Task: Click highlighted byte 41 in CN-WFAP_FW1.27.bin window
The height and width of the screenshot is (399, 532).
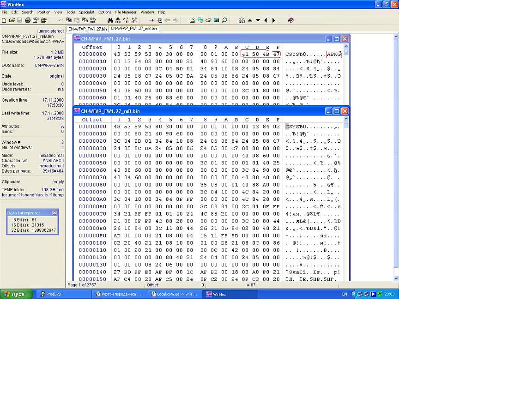Action: (245, 54)
